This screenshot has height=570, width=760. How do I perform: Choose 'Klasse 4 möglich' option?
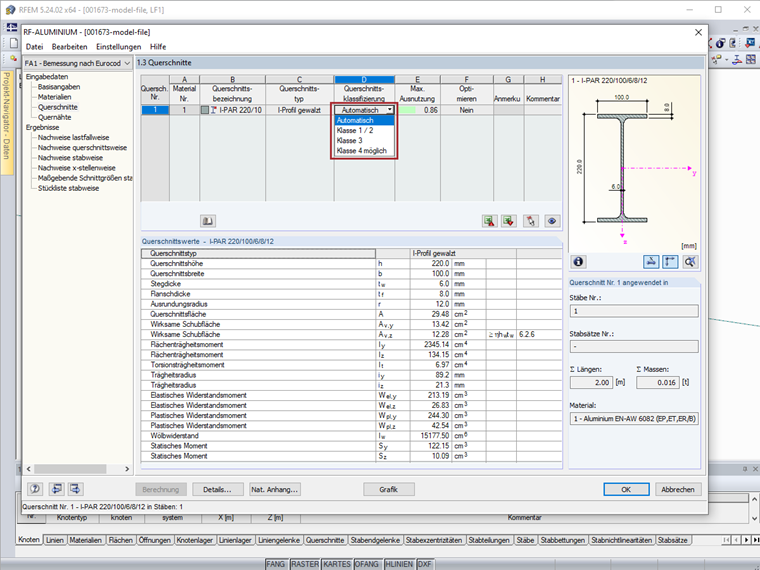click(x=364, y=151)
